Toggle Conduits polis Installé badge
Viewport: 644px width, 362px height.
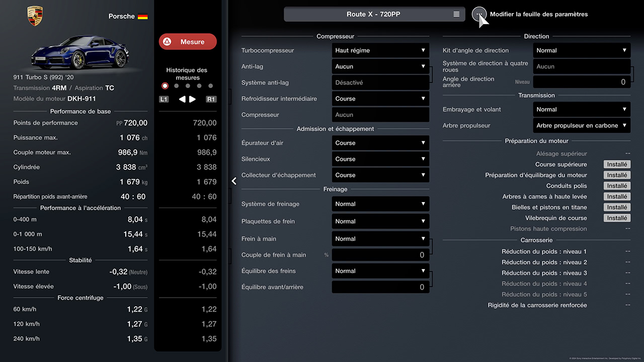(617, 186)
